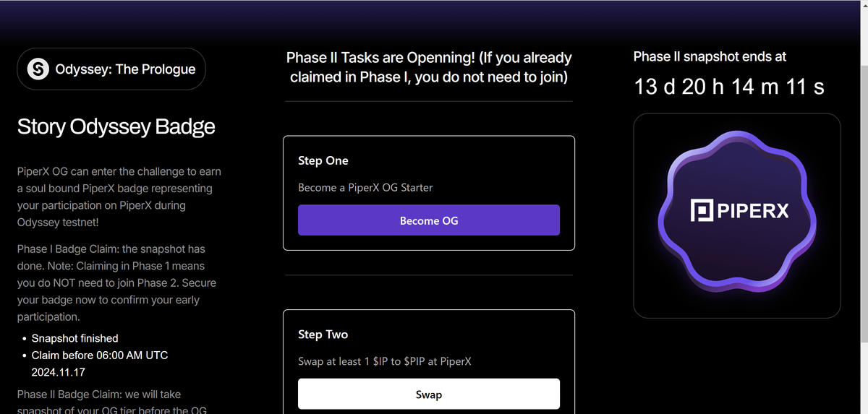Click the Story "S" logo icon
The height and width of the screenshot is (414, 868).
coord(38,69)
